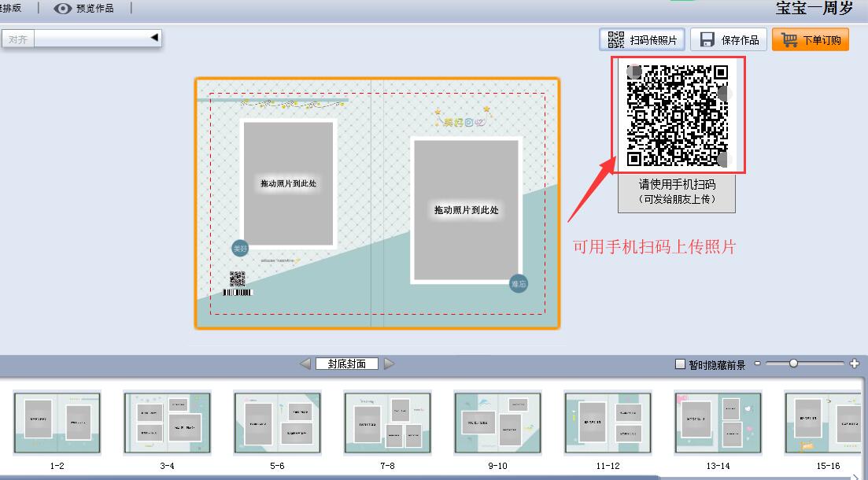This screenshot has width=868, height=480.
Task: Open page thumbnail 13-14
Action: 718,423
